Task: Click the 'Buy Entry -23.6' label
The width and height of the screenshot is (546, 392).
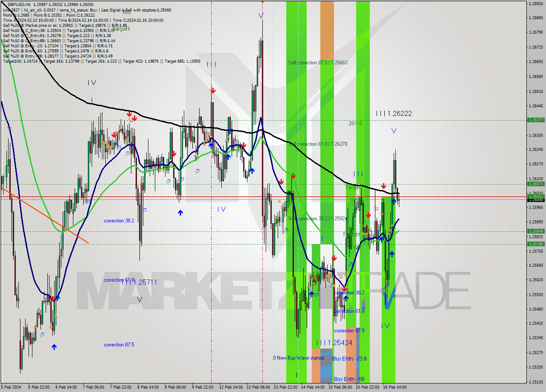Action: tap(349, 359)
